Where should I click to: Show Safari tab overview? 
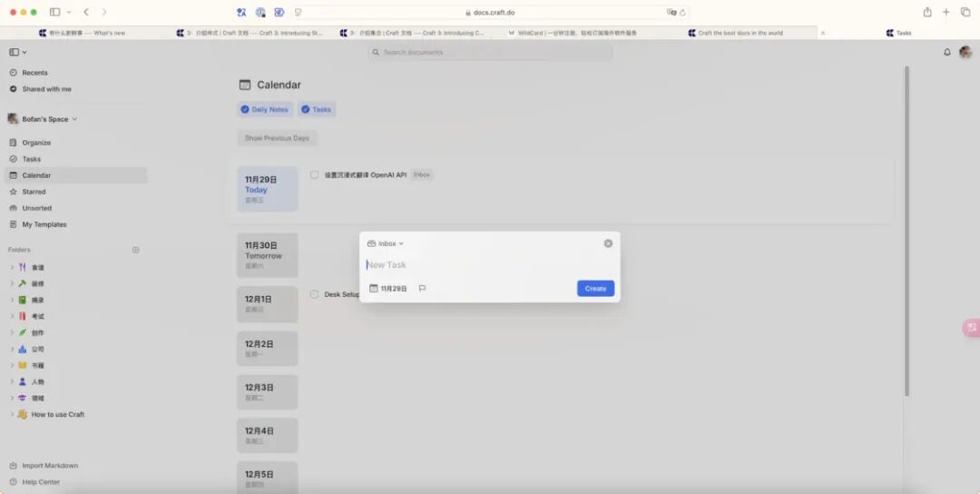pyautogui.click(x=965, y=12)
